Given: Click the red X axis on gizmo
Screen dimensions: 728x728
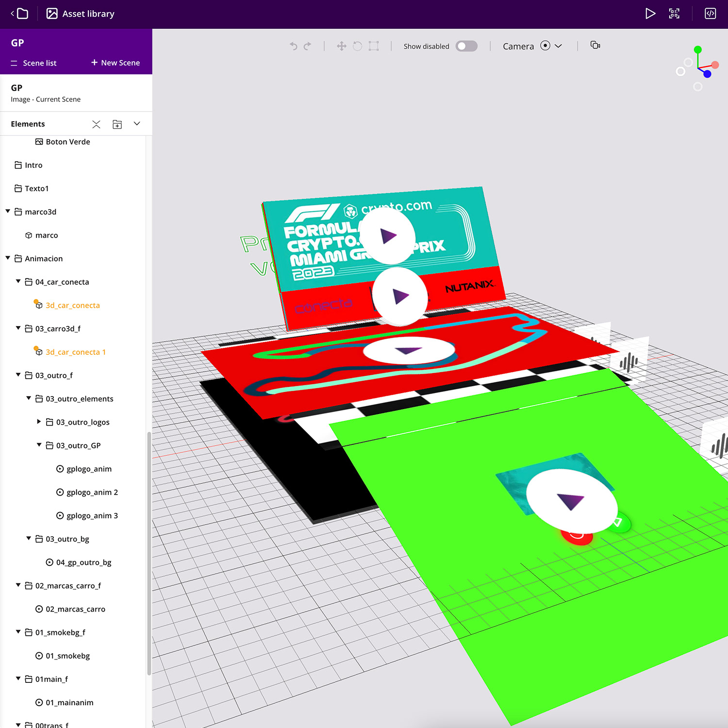Looking at the screenshot, I should pyautogui.click(x=715, y=65).
